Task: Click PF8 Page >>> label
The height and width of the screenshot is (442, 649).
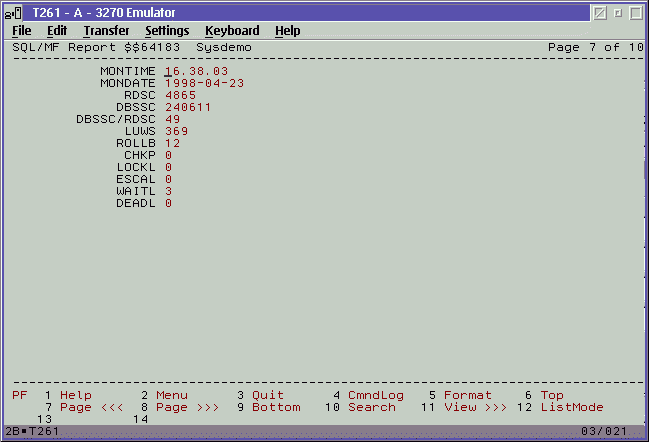Action: pos(187,407)
